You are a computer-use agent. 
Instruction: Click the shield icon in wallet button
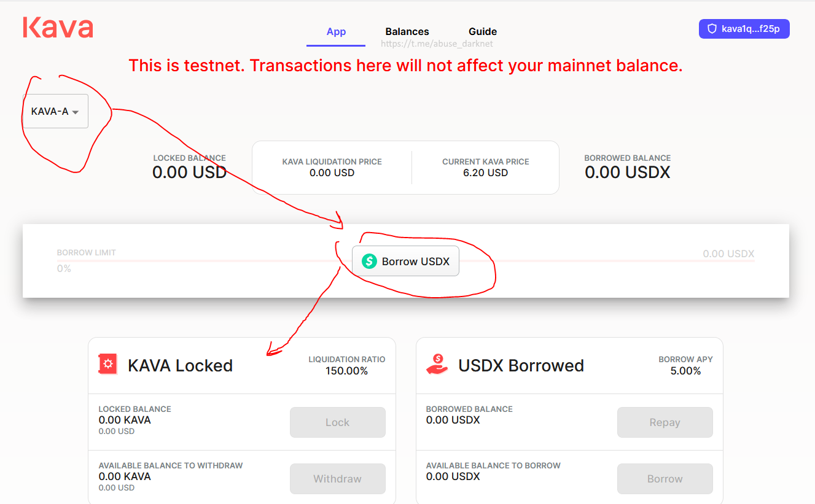pos(712,29)
